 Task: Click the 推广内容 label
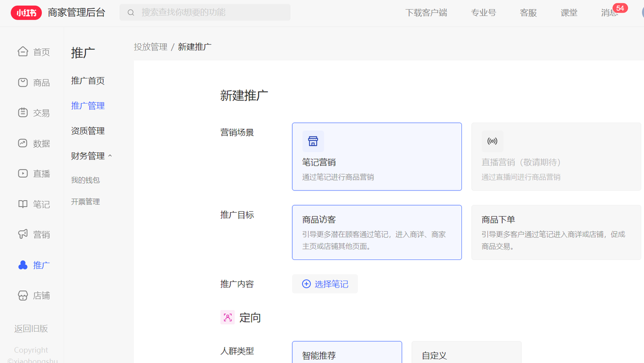point(237,284)
